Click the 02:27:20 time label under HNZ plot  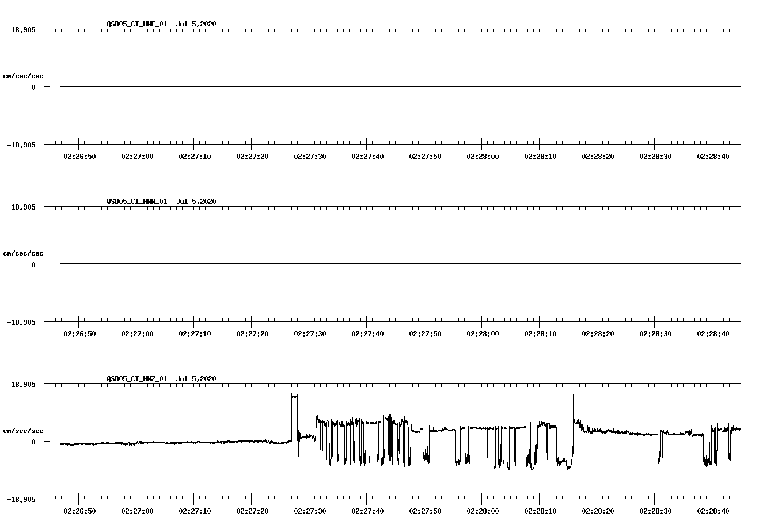(252, 511)
